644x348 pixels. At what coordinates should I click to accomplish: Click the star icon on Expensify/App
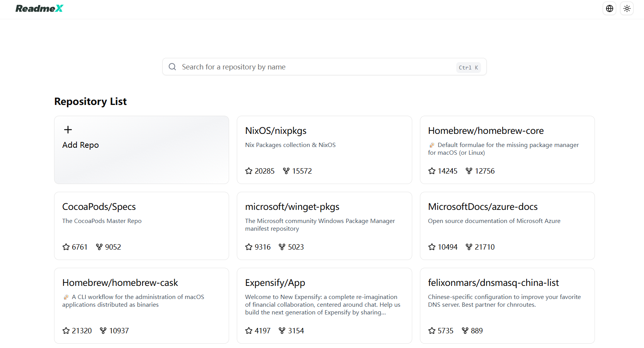[249, 331]
